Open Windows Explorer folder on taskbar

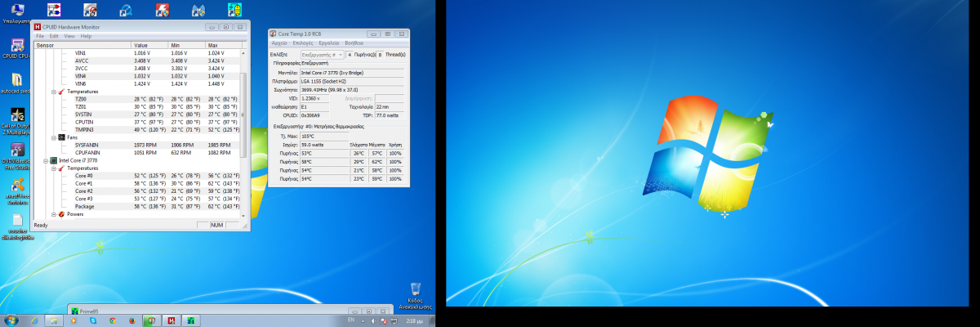(x=54, y=320)
